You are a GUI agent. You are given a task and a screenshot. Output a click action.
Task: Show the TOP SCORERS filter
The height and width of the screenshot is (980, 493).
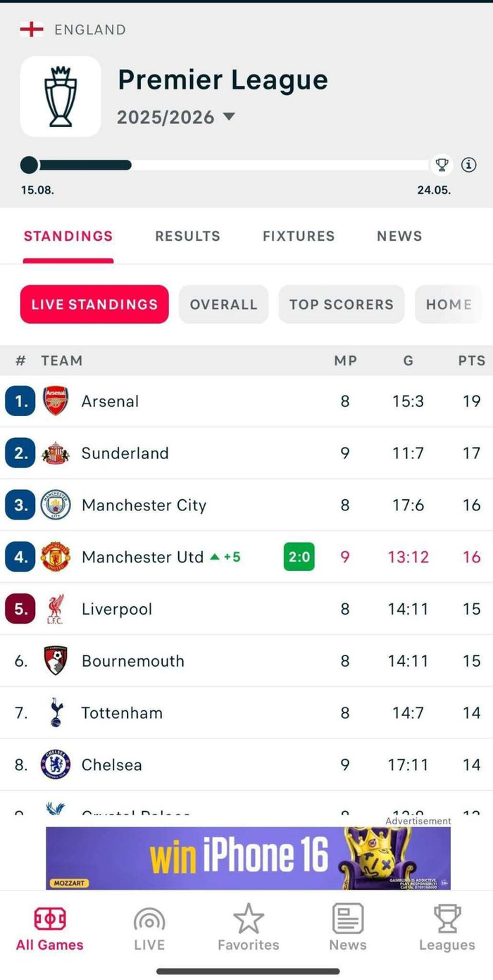[x=342, y=304]
